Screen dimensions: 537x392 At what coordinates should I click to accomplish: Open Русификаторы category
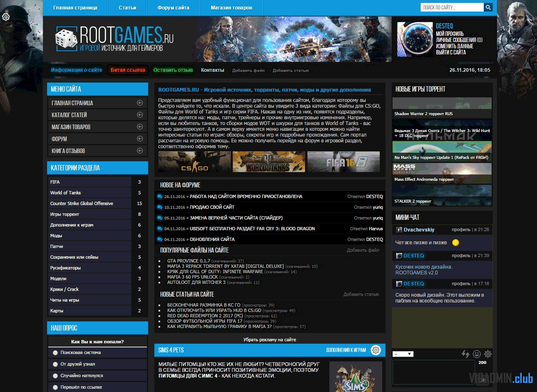point(66,268)
